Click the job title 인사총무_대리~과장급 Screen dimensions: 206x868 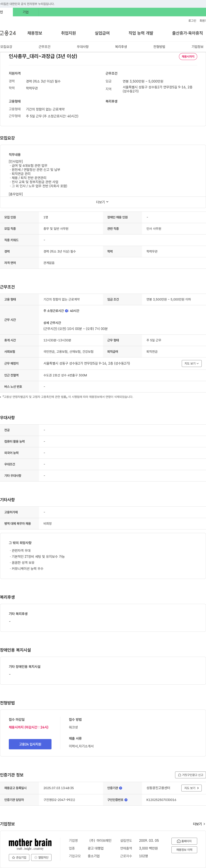43,56
